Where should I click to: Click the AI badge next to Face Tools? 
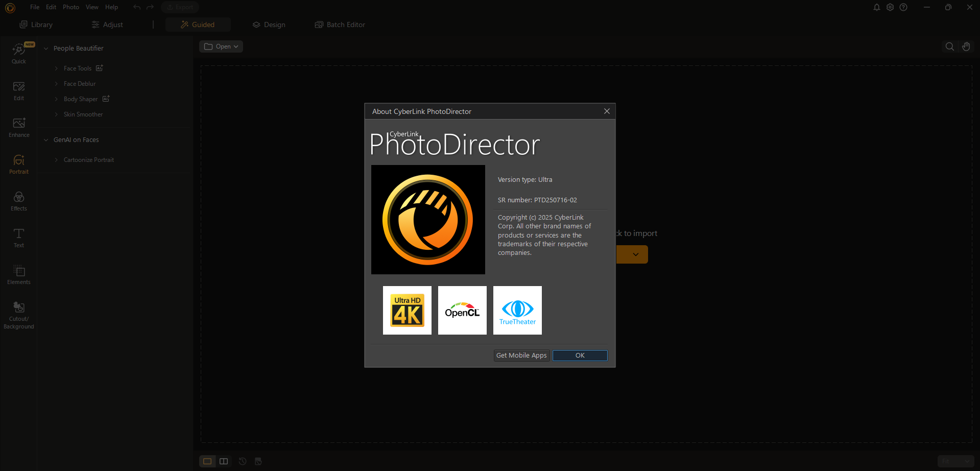[100, 68]
